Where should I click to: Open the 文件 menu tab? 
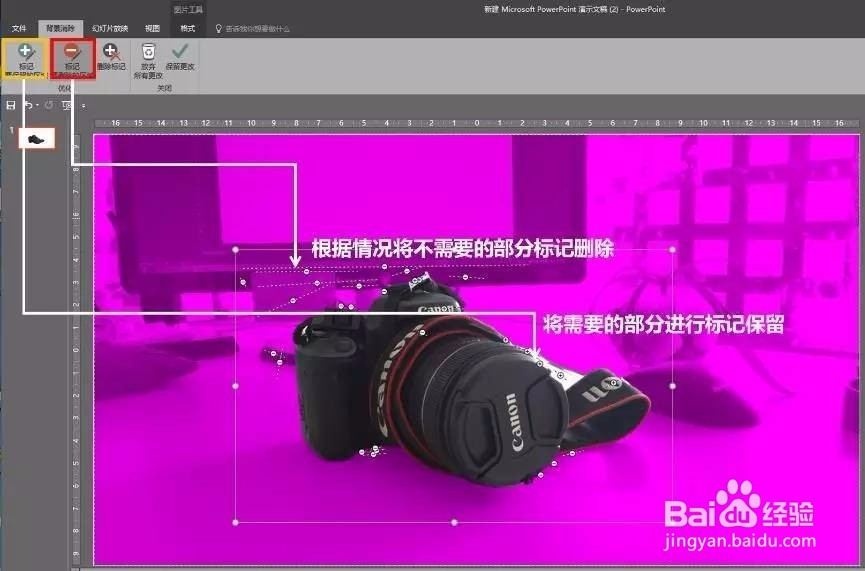pos(19,29)
